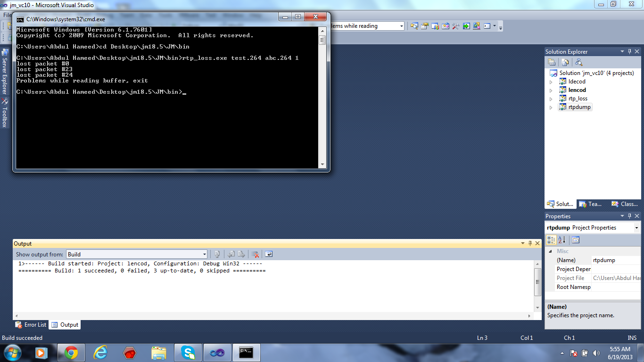644x362 pixels.
Task: Switch Properties to Alphabetical sort
Action: (x=562, y=240)
